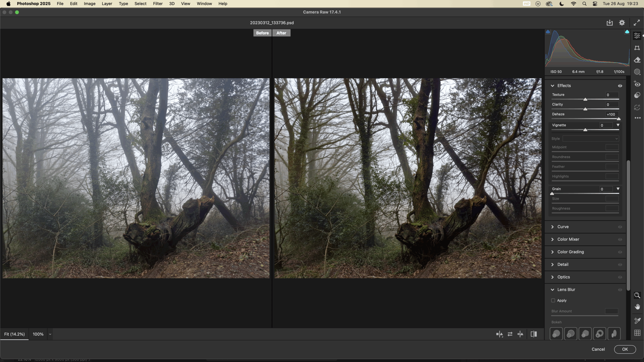
Task: Select the Fit (14.2%) zoom tab
Action: 14,334
